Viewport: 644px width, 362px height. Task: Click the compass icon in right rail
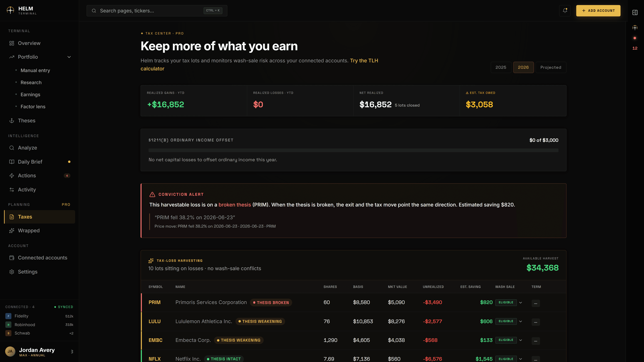[635, 28]
